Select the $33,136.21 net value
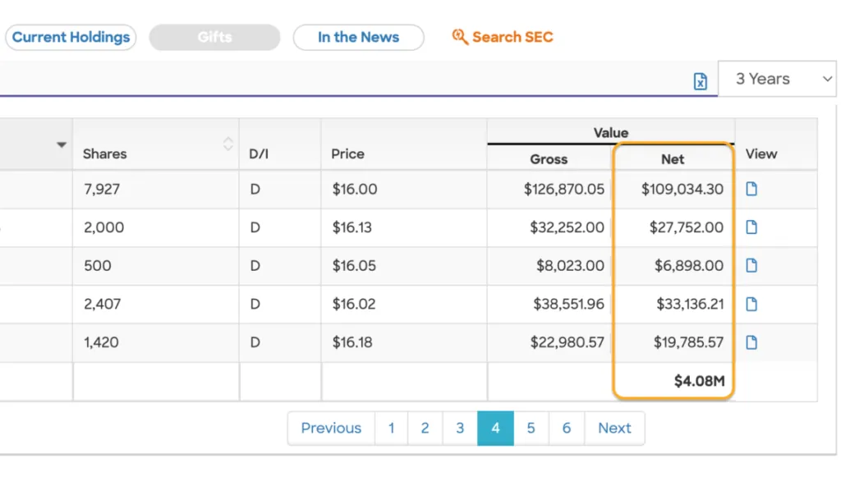 (x=690, y=304)
